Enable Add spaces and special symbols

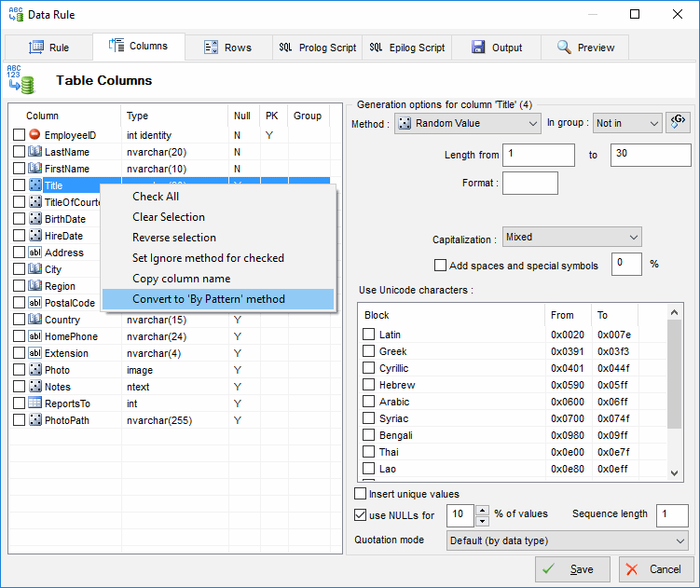click(x=440, y=266)
